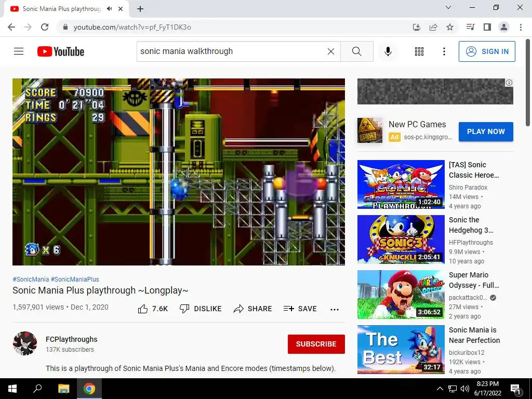Screen dimensions: 532x399
Task: Share this page icon in address bar
Action: tap(433, 27)
